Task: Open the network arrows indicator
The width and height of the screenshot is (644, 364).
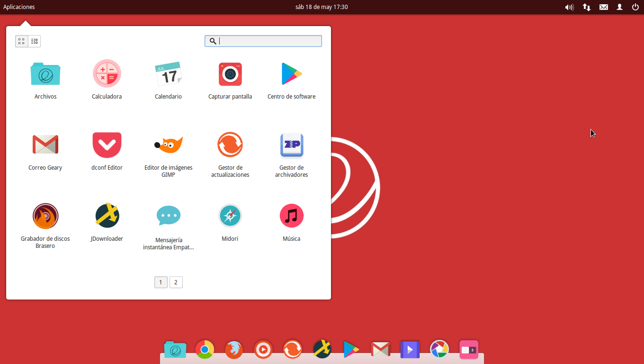Action: pyautogui.click(x=587, y=7)
